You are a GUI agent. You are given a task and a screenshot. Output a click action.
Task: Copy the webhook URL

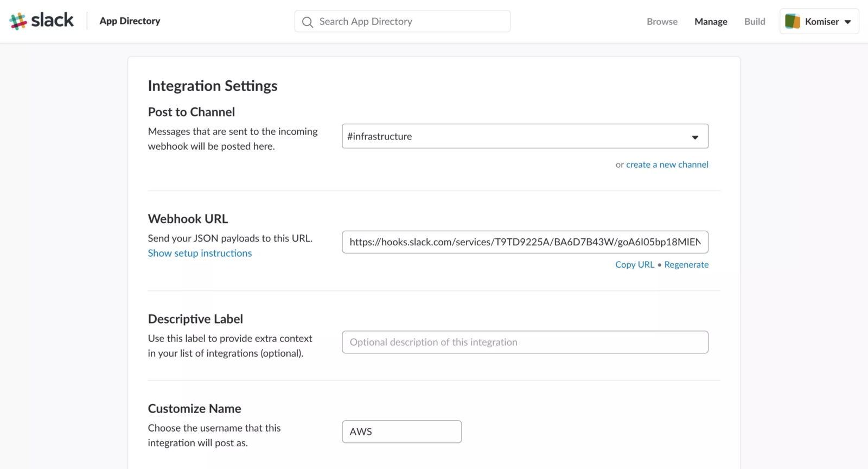[x=635, y=264]
